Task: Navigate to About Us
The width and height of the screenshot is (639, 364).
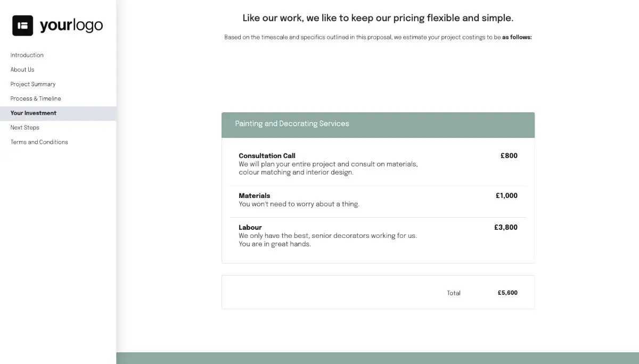Action: pyautogui.click(x=22, y=69)
